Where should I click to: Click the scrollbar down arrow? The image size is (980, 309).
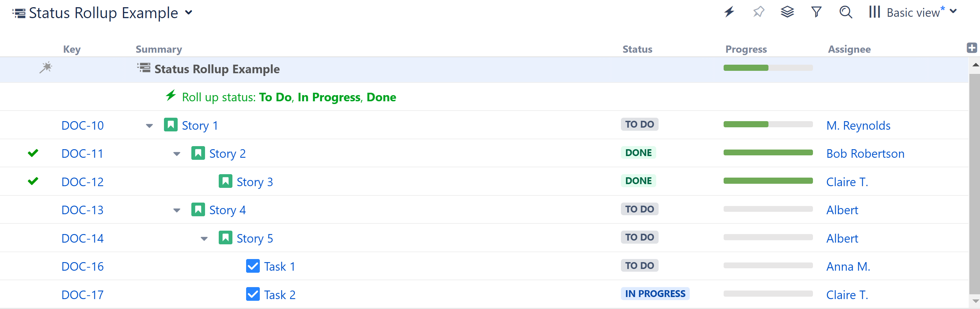pos(975,301)
